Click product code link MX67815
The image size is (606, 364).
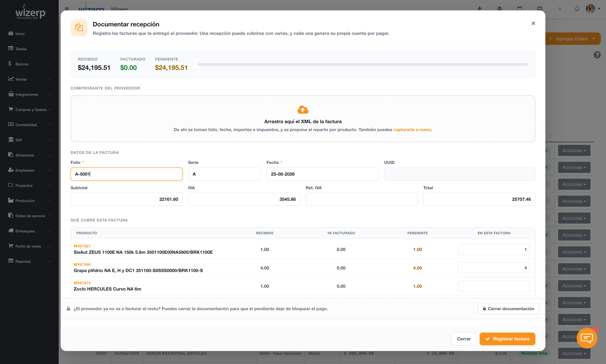coord(82,283)
